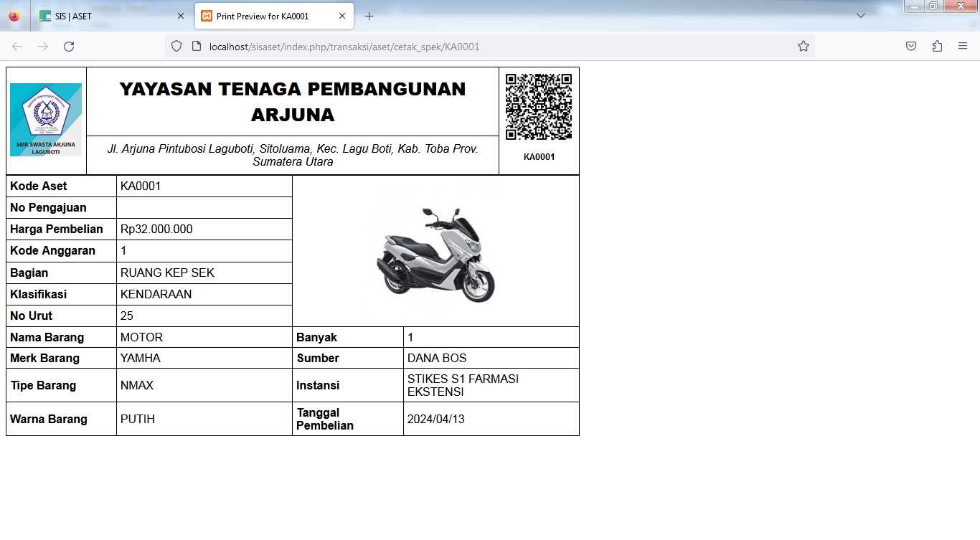Show site information page icon
Image resolution: width=980 pixels, height=540 pixels.
coord(197,47)
